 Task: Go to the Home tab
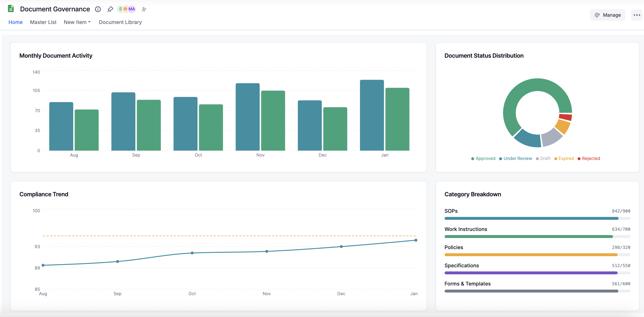16,22
